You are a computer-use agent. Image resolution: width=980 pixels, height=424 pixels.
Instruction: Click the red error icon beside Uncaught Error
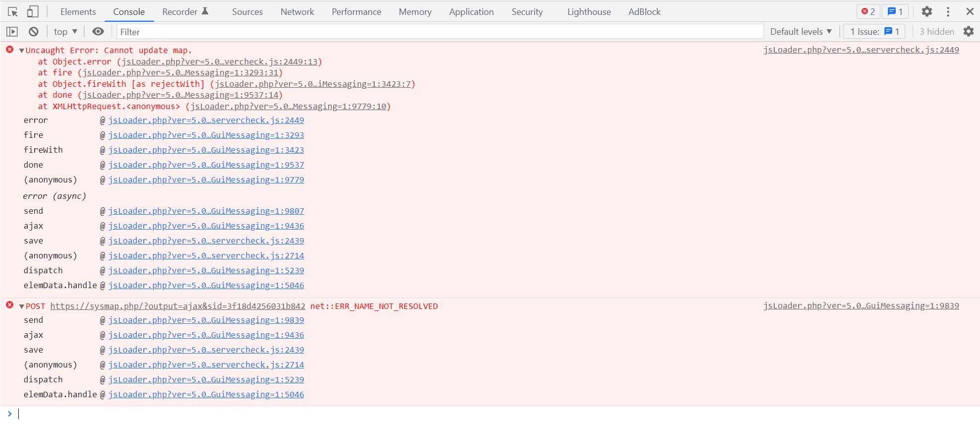pos(10,50)
